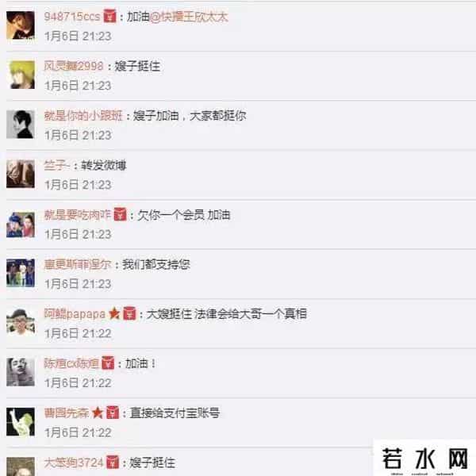The width and height of the screenshot is (476, 476).
Task: Click red envelope badge next to 就是要吃肉咋
Action: point(120,214)
